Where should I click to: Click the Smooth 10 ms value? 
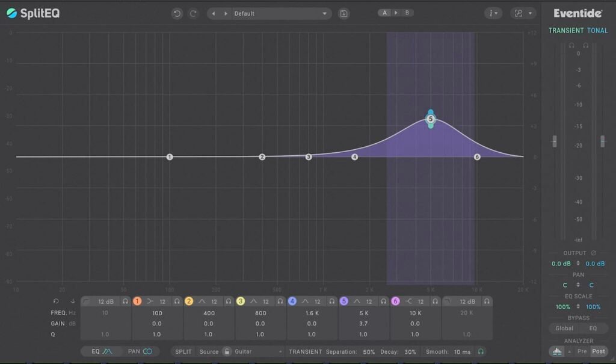coord(462,352)
